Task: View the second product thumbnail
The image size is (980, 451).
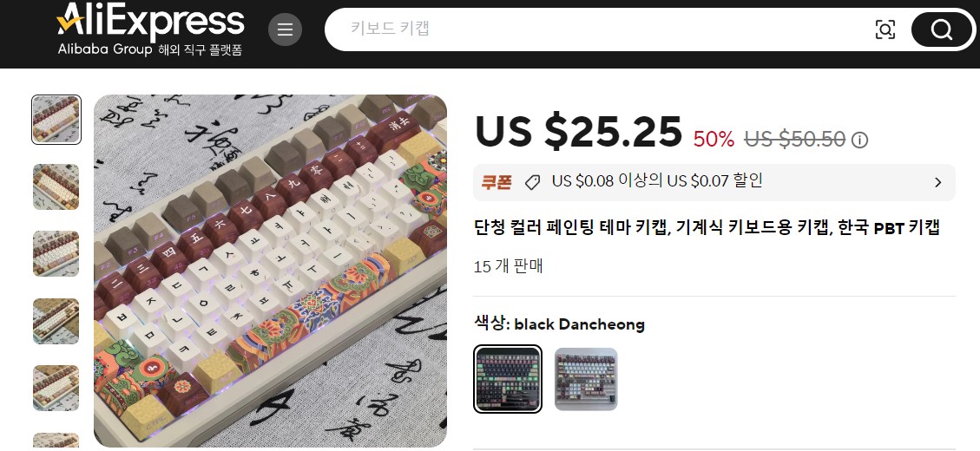Action: pyautogui.click(x=56, y=186)
